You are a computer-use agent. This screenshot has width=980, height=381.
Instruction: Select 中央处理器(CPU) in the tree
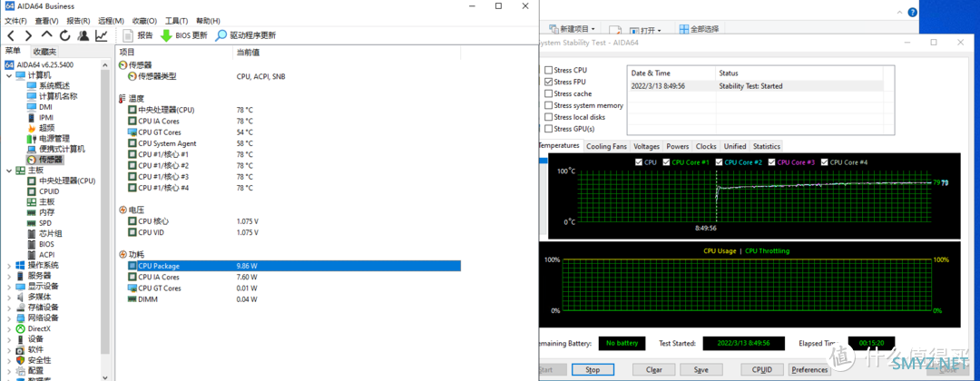coord(62,181)
